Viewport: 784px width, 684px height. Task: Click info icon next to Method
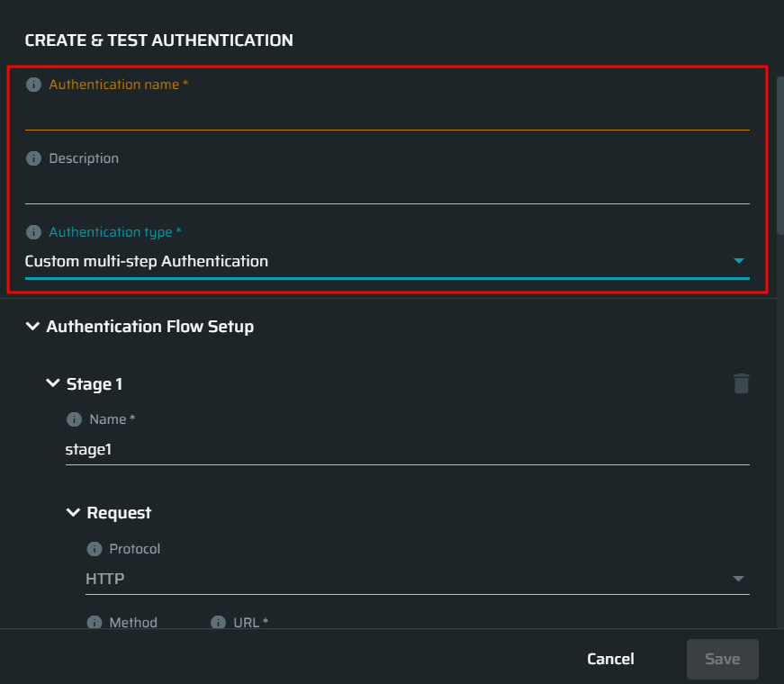point(95,623)
